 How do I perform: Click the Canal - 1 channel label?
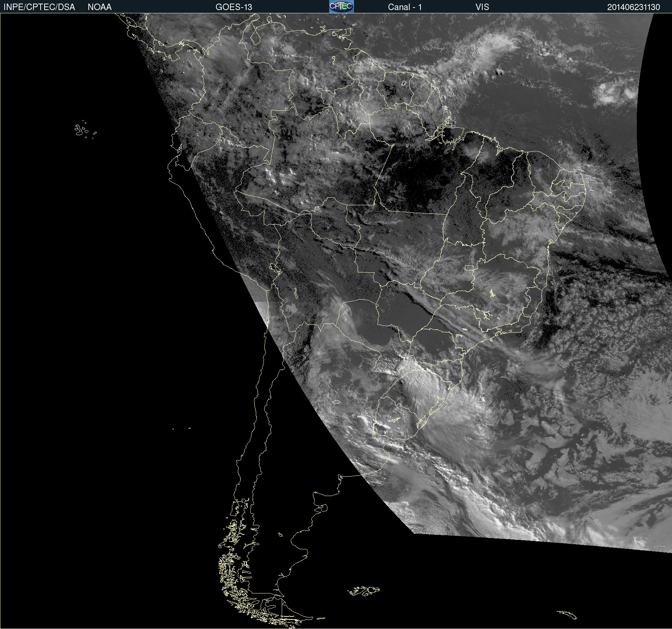[x=405, y=7]
